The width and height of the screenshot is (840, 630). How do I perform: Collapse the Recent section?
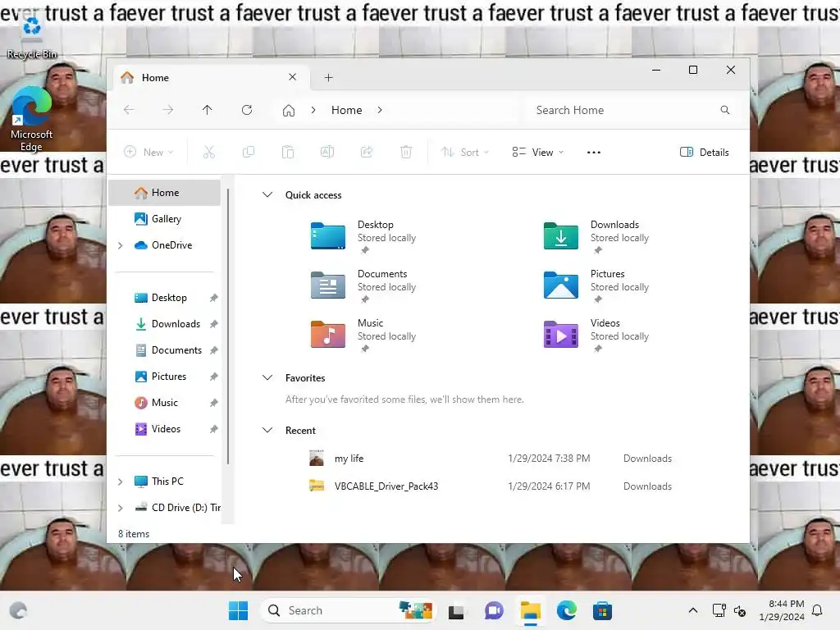click(267, 430)
